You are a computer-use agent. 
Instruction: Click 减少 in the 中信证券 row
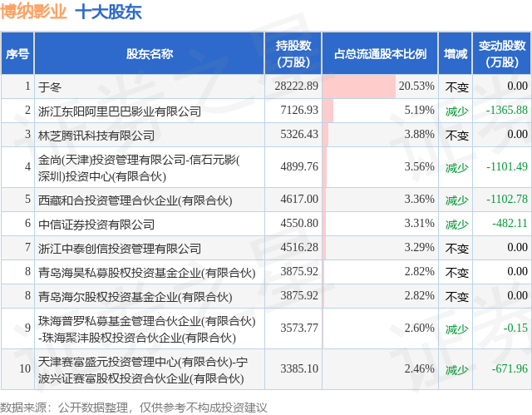tap(456, 225)
